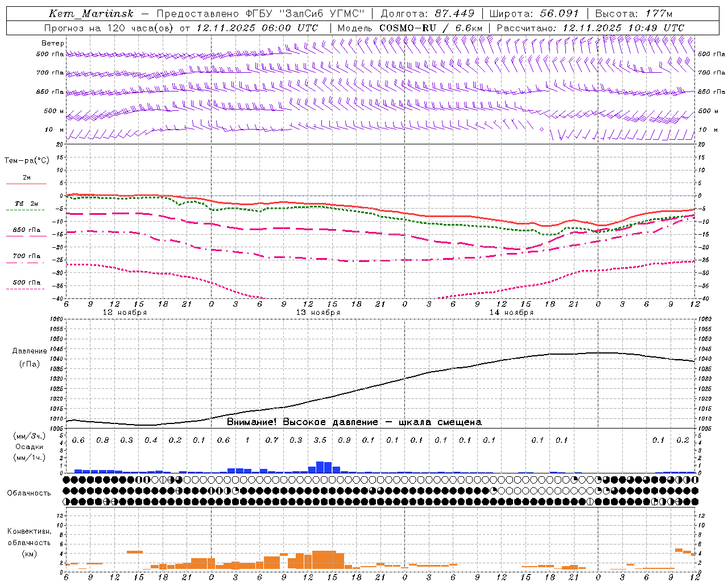Click the Давление panel label
Viewport: 728px width, 582px height.
pos(30,351)
